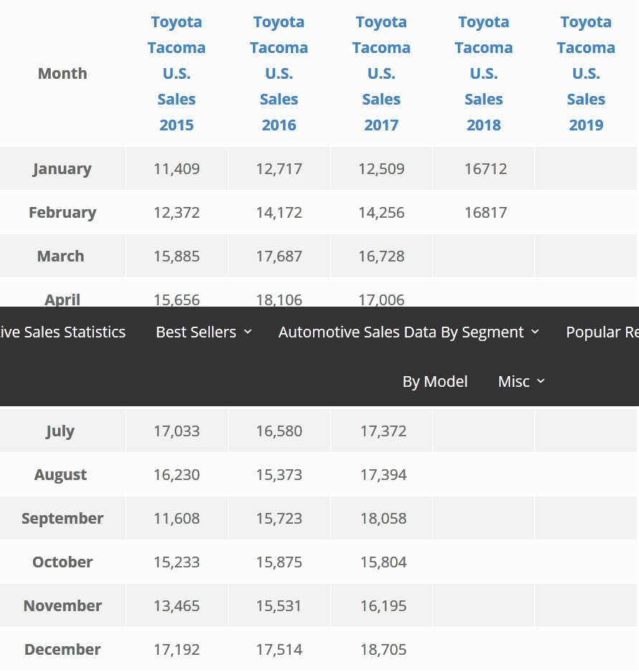Click July 2016 value 16,580
Viewport: 639px width, 672px height.
279,431
